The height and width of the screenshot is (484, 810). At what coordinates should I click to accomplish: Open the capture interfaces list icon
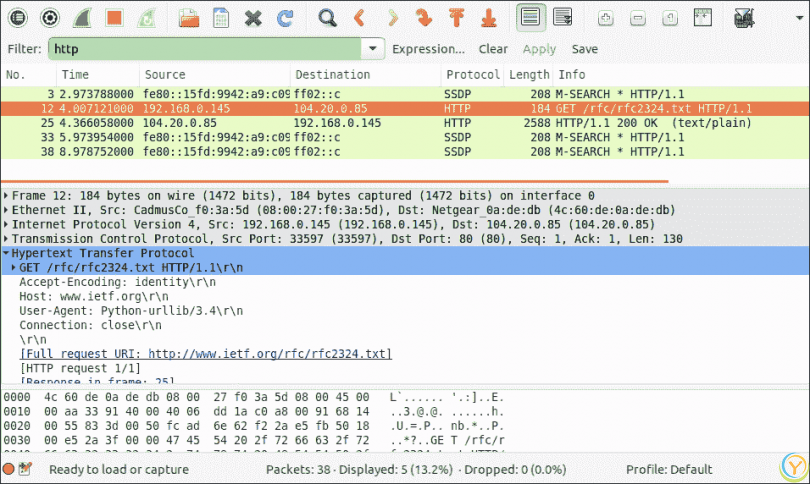point(20,17)
